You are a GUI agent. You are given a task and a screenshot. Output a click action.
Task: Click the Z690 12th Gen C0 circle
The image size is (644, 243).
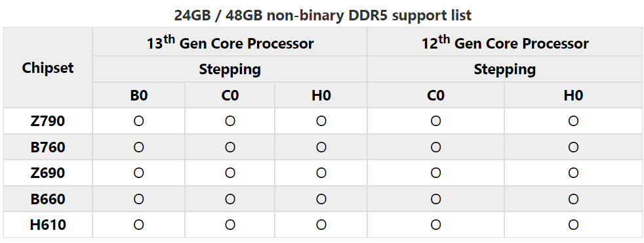click(x=435, y=173)
